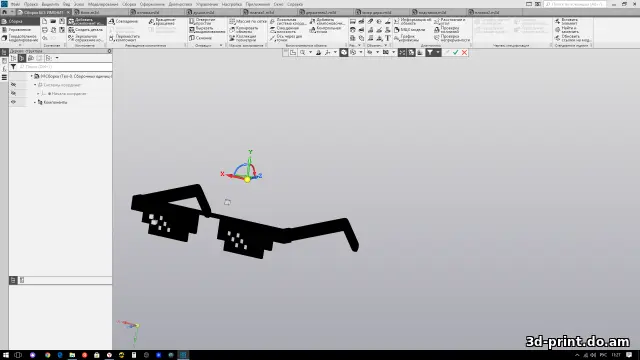Expand the origin tree node
640x360 pixels.
38,93
